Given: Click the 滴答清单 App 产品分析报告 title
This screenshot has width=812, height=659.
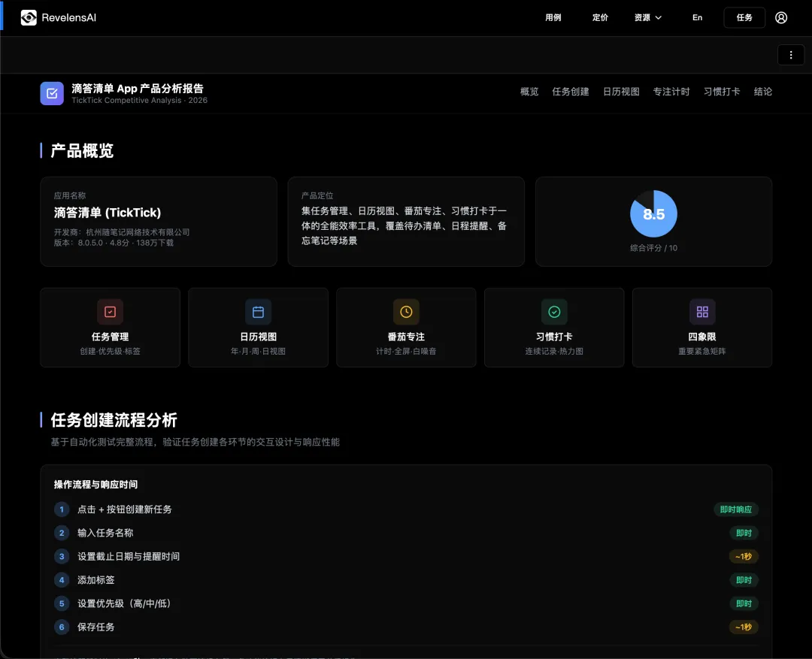Looking at the screenshot, I should 138,89.
